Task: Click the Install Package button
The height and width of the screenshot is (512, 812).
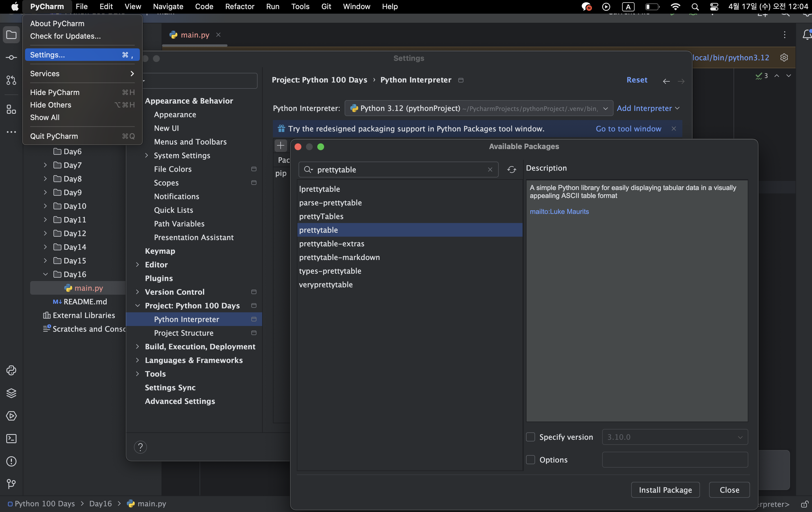Action: (665, 490)
